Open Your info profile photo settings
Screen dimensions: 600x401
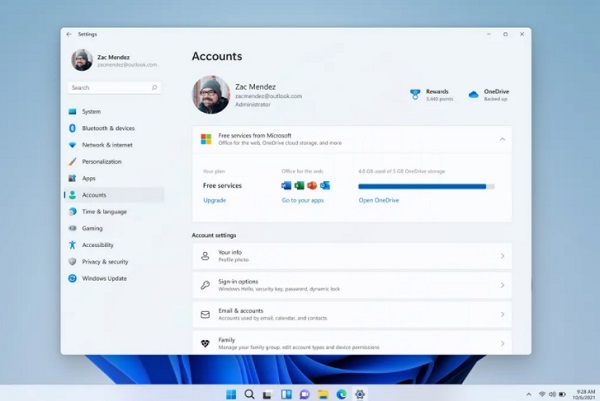(x=352, y=256)
